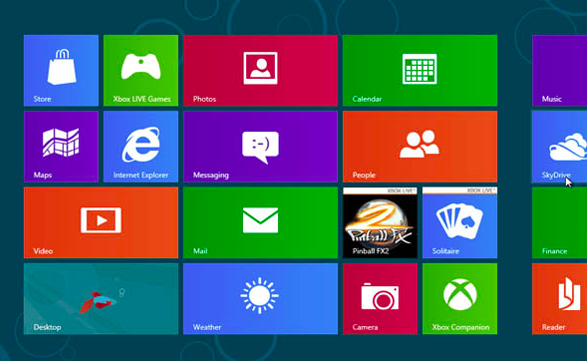
Task: Open the Mail envelope tile
Action: tap(261, 222)
